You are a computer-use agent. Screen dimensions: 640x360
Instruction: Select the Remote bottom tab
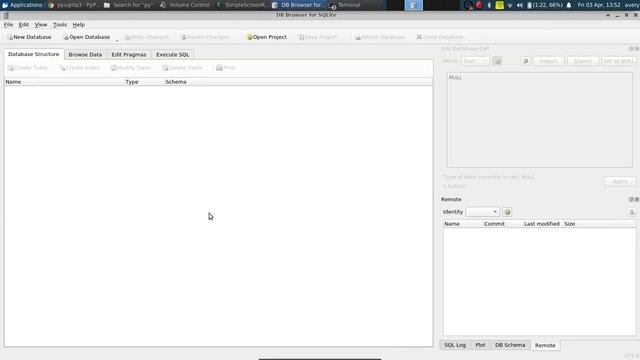pos(545,345)
